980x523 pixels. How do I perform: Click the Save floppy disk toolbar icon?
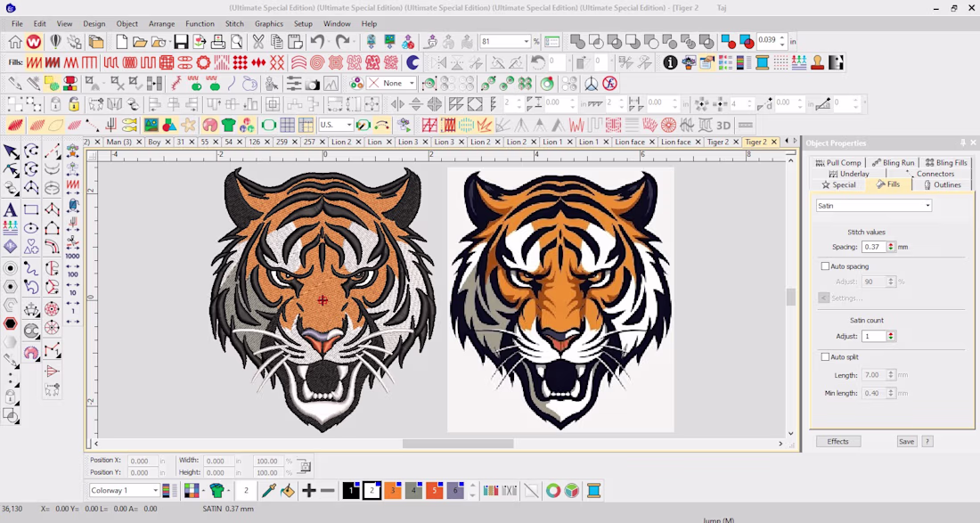point(181,42)
